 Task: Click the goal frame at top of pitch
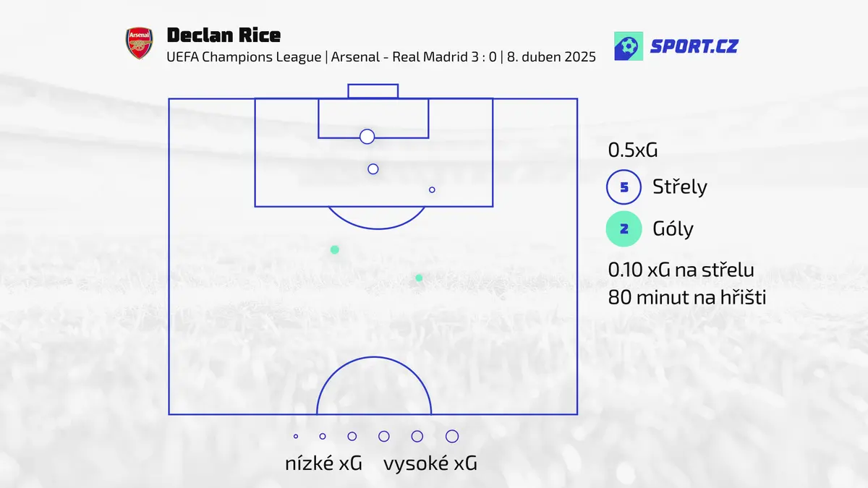373,91
